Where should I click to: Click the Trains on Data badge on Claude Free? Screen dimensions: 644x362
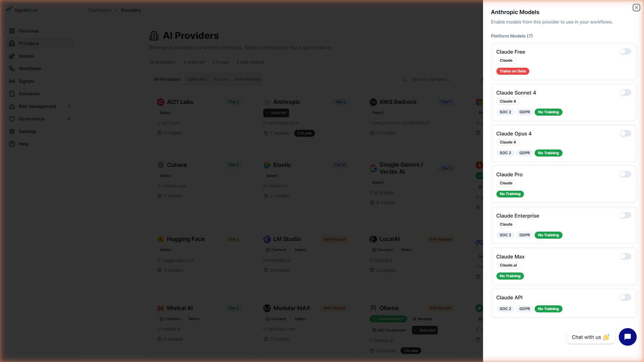513,71
